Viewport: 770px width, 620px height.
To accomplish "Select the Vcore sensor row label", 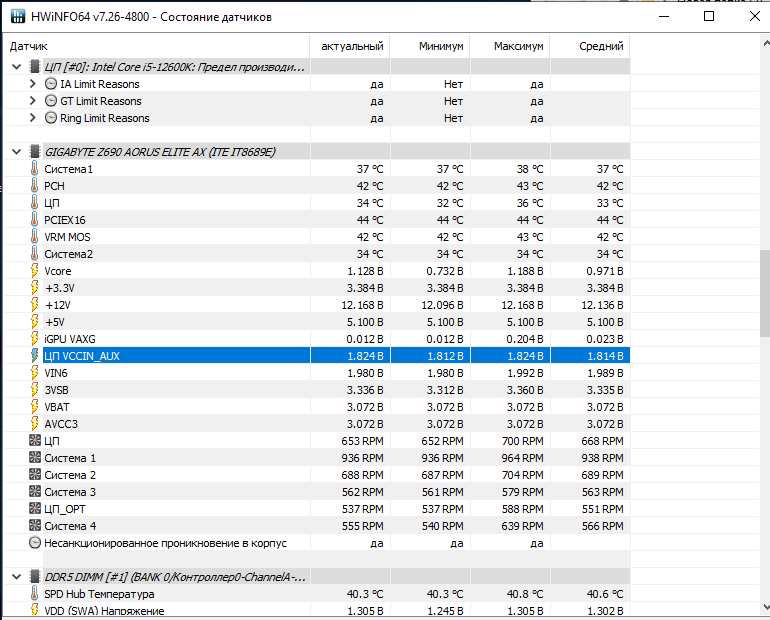I will [x=58, y=271].
